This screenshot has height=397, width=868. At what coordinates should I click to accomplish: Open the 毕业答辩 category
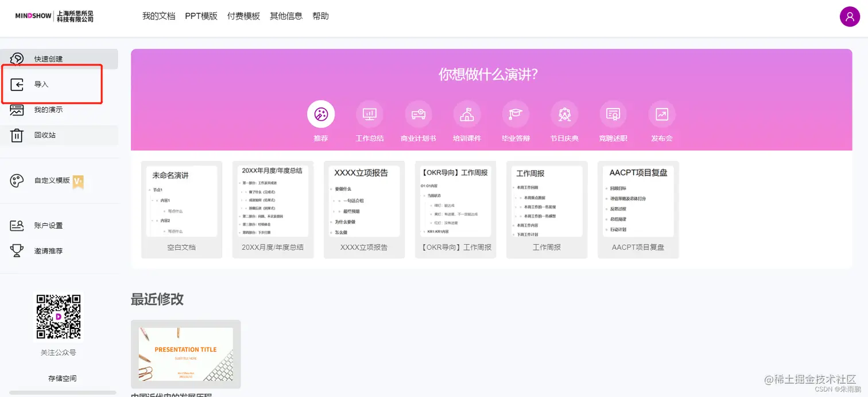(515, 114)
